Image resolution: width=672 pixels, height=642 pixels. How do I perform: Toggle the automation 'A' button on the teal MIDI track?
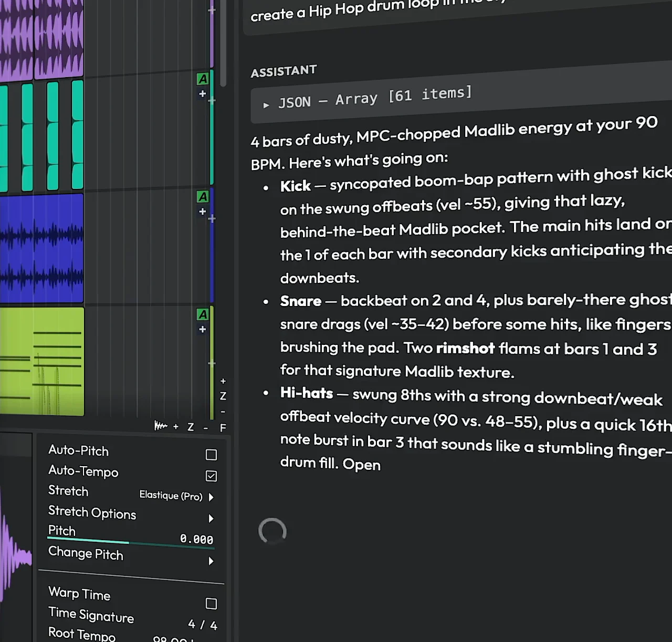(x=203, y=79)
